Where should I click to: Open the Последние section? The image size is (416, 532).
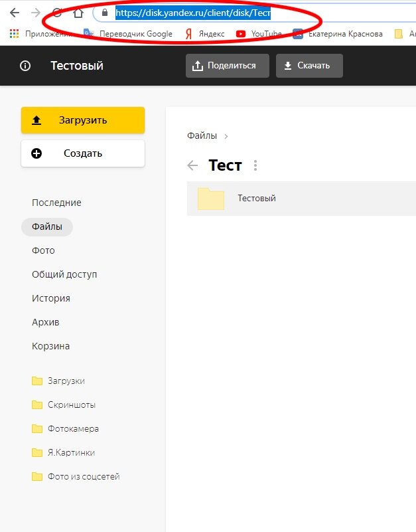[56, 203]
